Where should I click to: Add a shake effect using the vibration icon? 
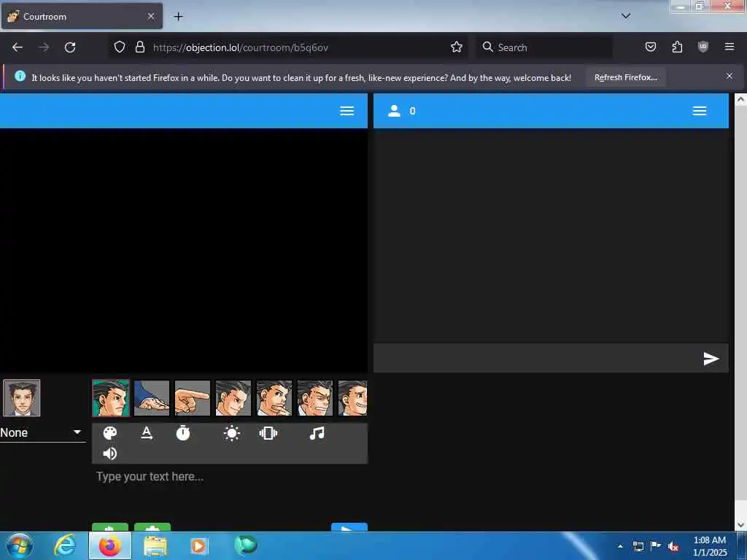[x=268, y=433]
